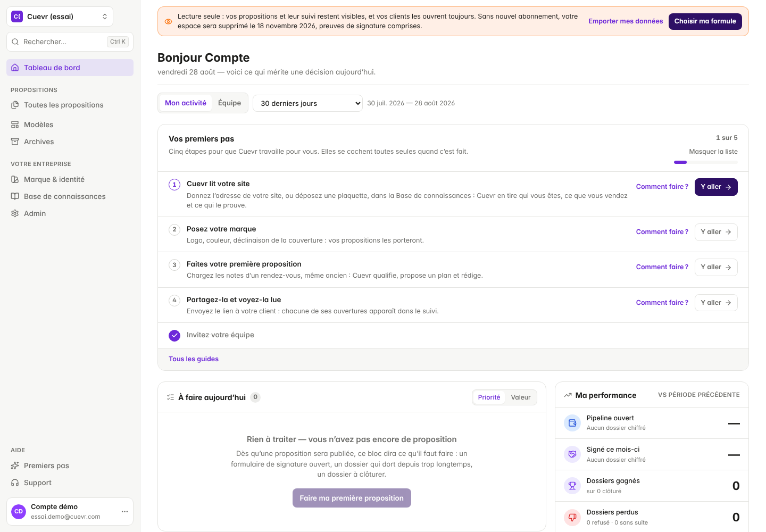Click Comment faire ? for Posez votre marque

662,232
